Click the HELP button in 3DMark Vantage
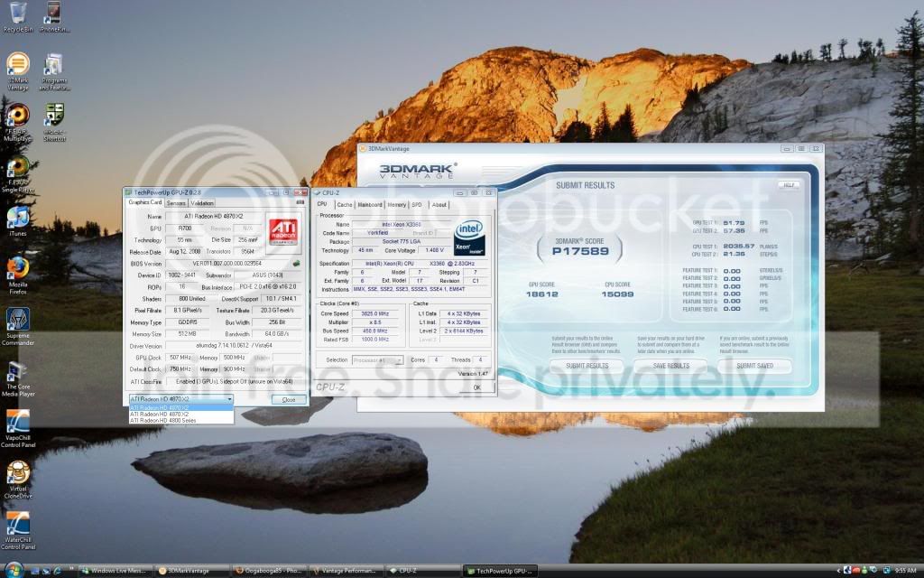Screen dimensions: 924x578 pos(789,184)
